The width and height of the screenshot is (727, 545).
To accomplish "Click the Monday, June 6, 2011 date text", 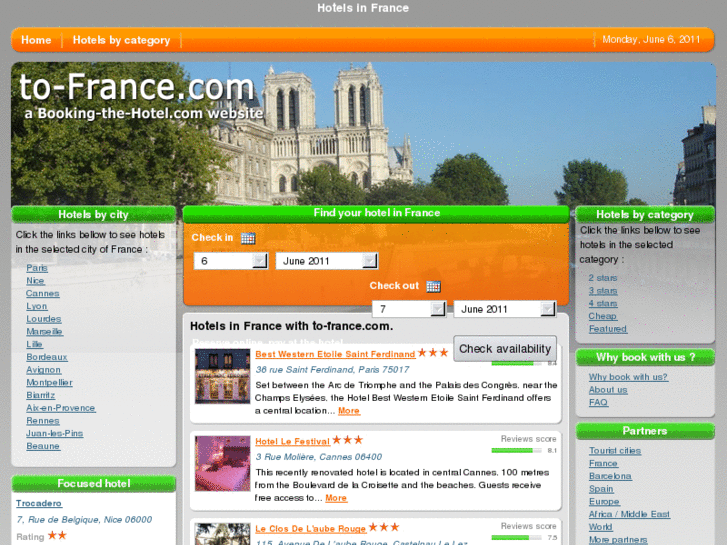I will coord(651,39).
